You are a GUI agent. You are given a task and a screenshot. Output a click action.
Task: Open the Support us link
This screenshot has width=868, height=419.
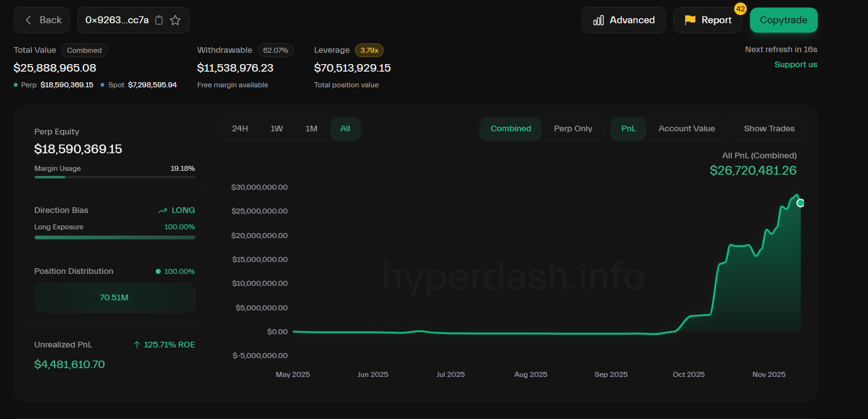tap(795, 65)
